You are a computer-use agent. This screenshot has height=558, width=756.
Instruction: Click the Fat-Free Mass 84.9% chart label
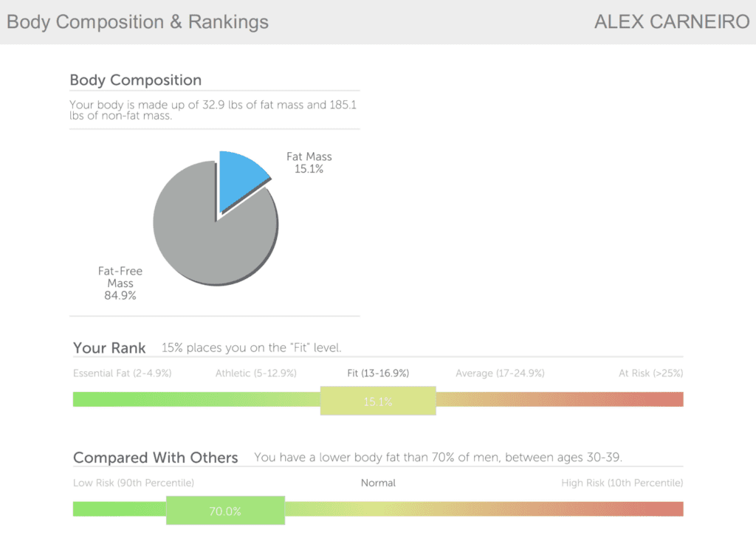pyautogui.click(x=120, y=283)
